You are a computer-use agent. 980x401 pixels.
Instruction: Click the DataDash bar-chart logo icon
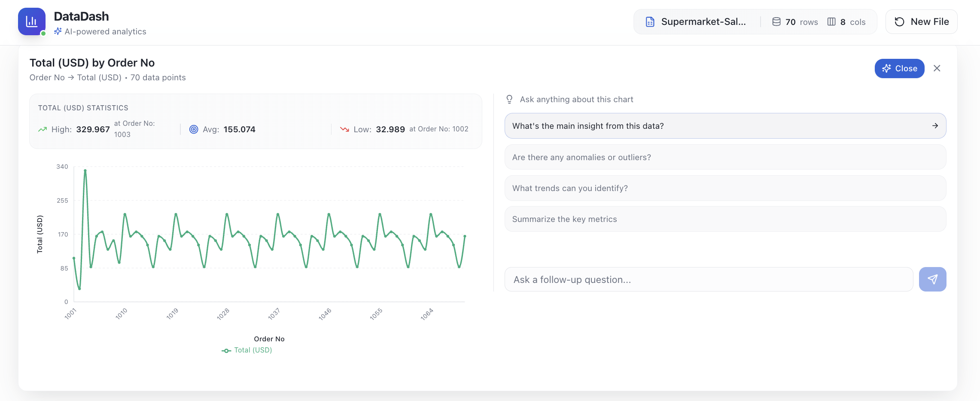[x=31, y=21]
